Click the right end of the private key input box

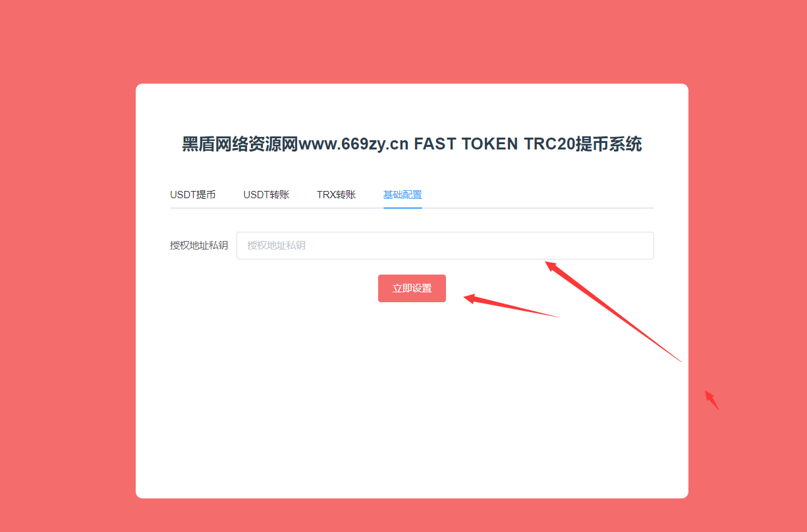point(642,246)
